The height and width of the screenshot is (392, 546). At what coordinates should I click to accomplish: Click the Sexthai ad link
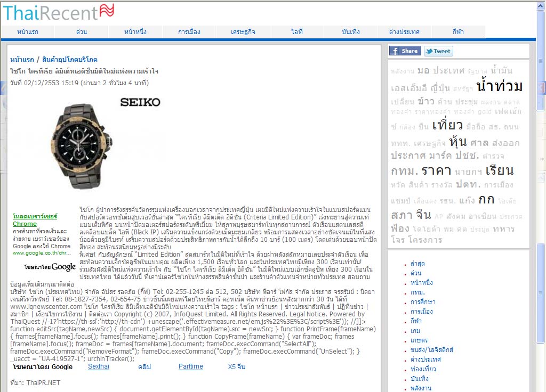[x=99, y=366]
